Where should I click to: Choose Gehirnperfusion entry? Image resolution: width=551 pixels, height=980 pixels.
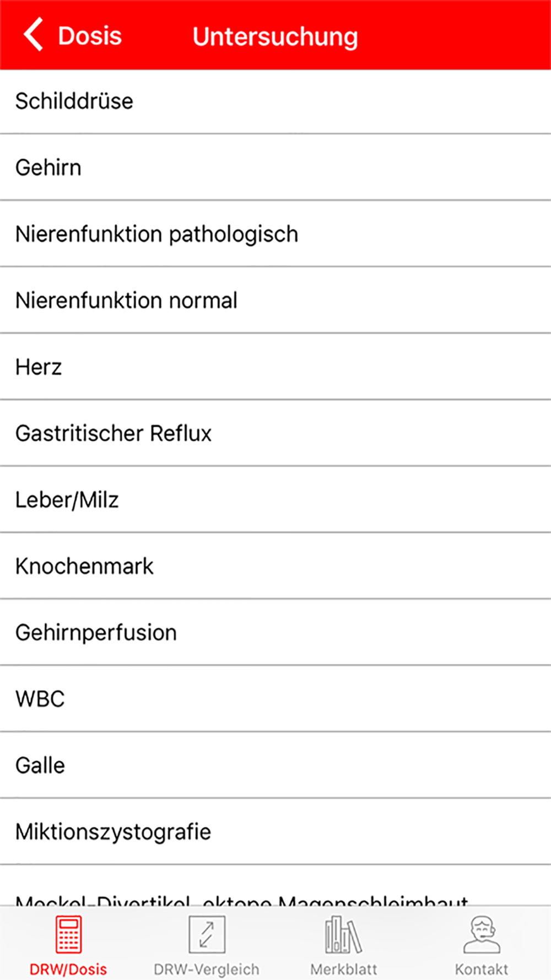click(x=275, y=633)
